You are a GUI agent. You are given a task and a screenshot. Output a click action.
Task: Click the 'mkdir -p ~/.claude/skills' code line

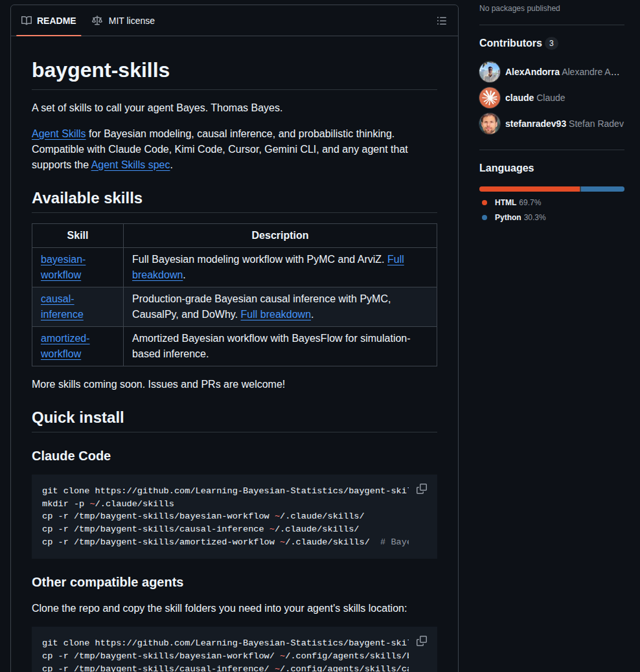pyautogui.click(x=108, y=504)
